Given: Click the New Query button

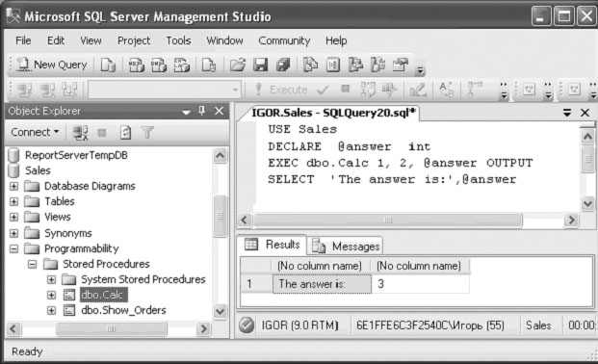Looking at the screenshot, I should point(52,65).
